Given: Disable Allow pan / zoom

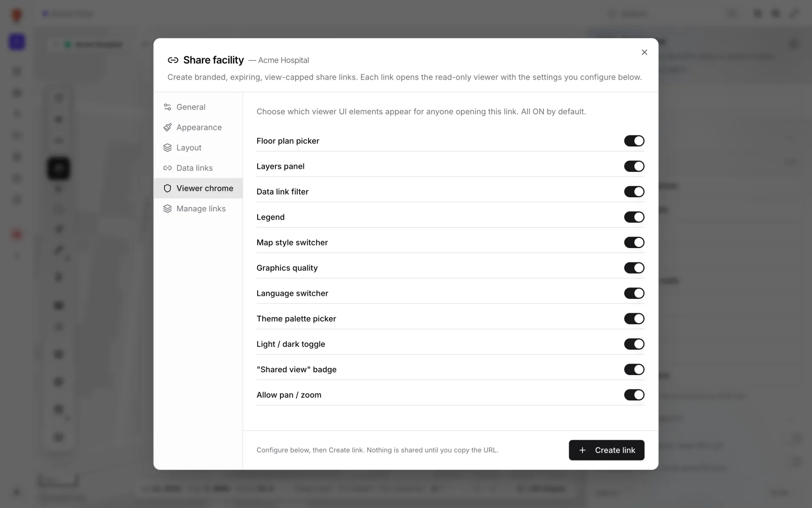Looking at the screenshot, I should tap(634, 395).
